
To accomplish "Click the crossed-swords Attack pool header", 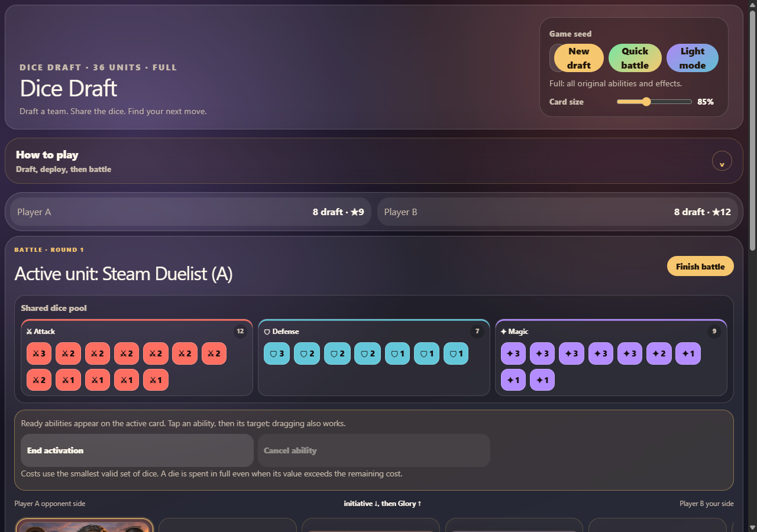I will 41,332.
